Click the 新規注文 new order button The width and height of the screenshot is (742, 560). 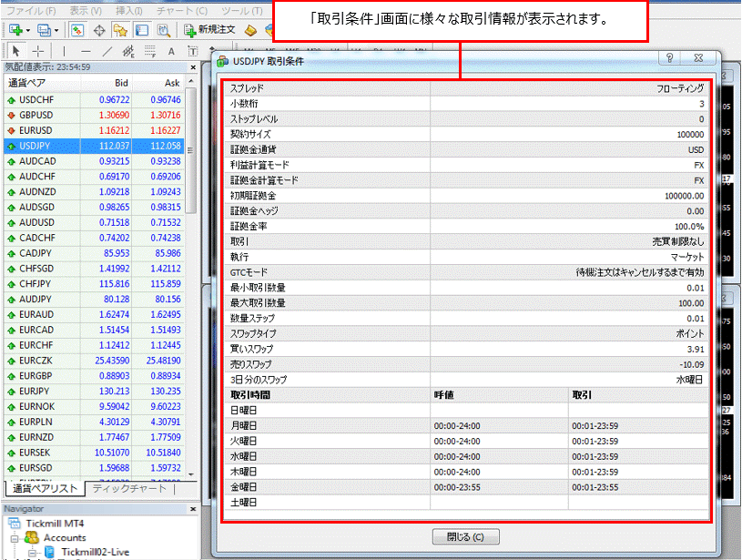pos(209,29)
